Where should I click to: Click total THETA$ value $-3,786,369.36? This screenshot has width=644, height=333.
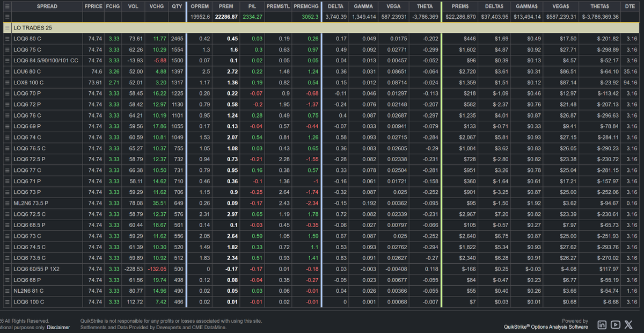(600, 17)
